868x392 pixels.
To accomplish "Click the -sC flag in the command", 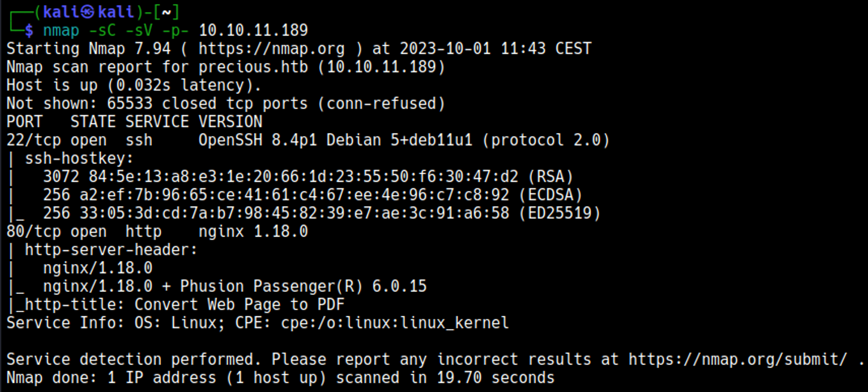I will (102, 30).
